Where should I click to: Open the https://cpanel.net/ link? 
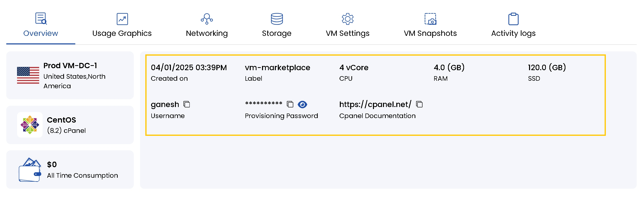(375, 104)
